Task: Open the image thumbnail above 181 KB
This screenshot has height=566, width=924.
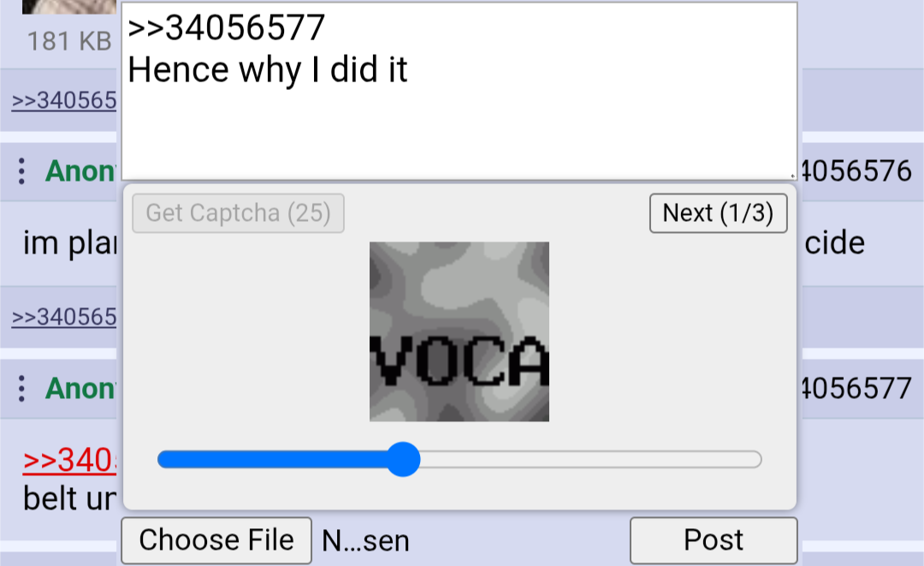Action: click(69, 7)
